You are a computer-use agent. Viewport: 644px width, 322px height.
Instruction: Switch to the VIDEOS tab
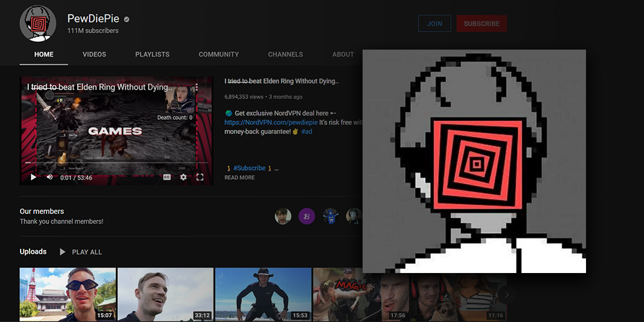click(94, 54)
